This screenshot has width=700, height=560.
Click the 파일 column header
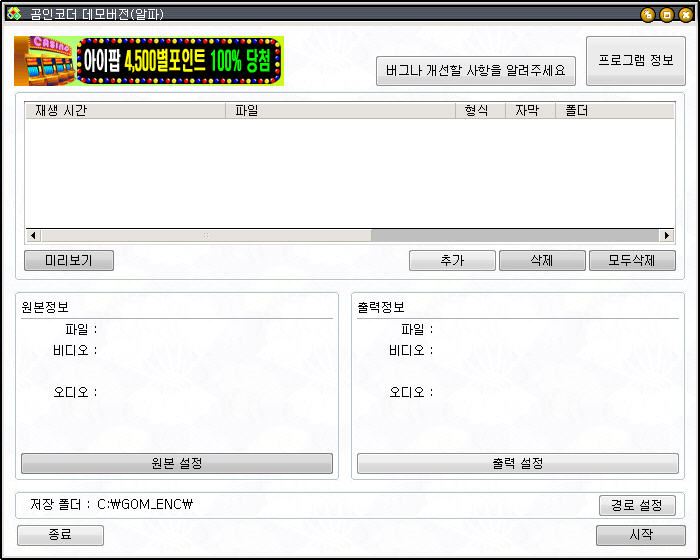[340, 110]
